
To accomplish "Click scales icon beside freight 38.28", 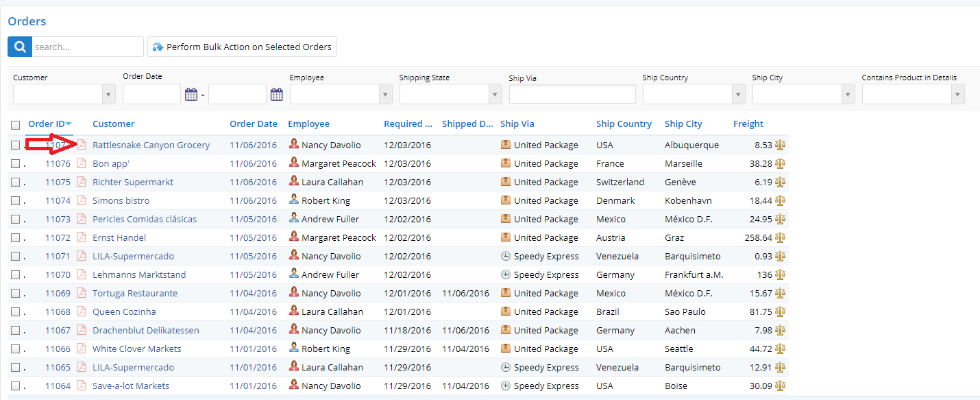I will pos(780,163).
